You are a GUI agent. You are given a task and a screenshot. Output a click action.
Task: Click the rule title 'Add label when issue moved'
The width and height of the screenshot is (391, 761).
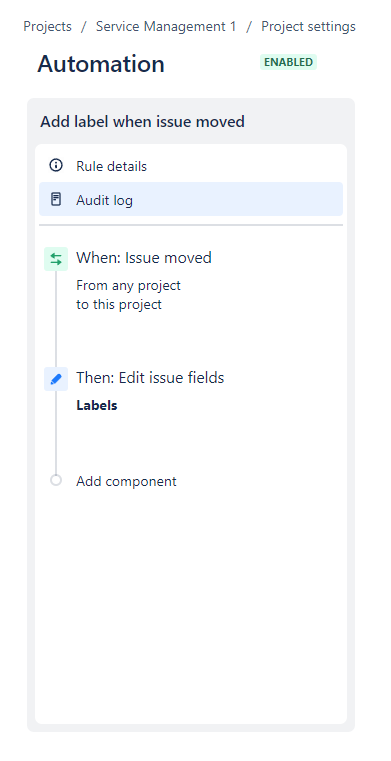pyautogui.click(x=142, y=122)
